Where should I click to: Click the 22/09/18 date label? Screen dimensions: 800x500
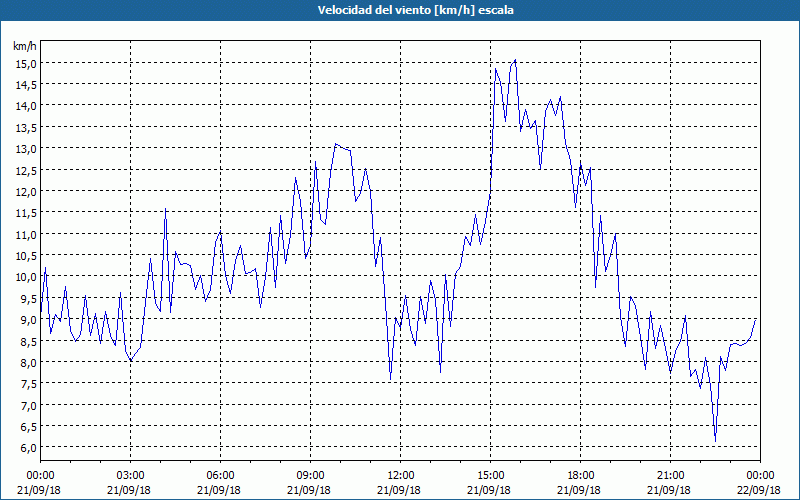tap(759, 490)
